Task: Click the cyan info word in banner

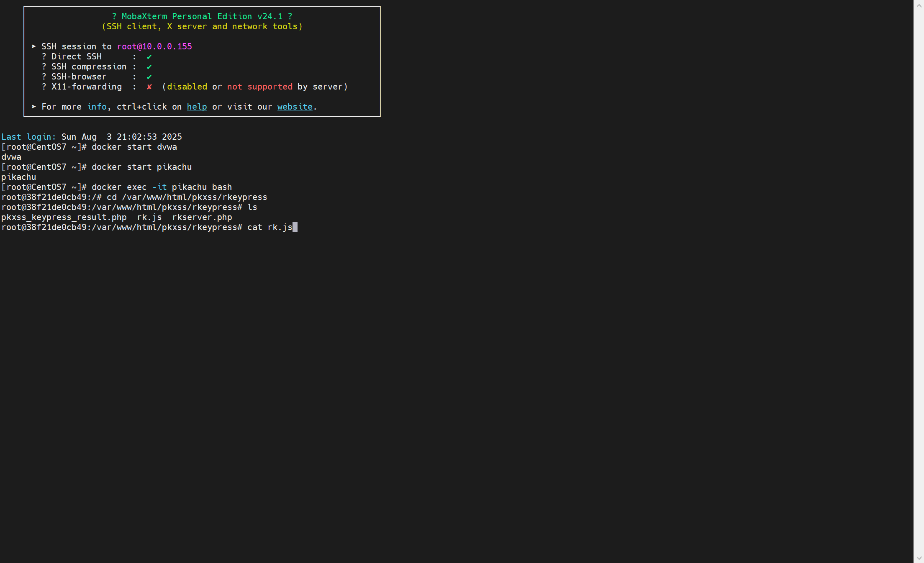Action: [x=97, y=107]
